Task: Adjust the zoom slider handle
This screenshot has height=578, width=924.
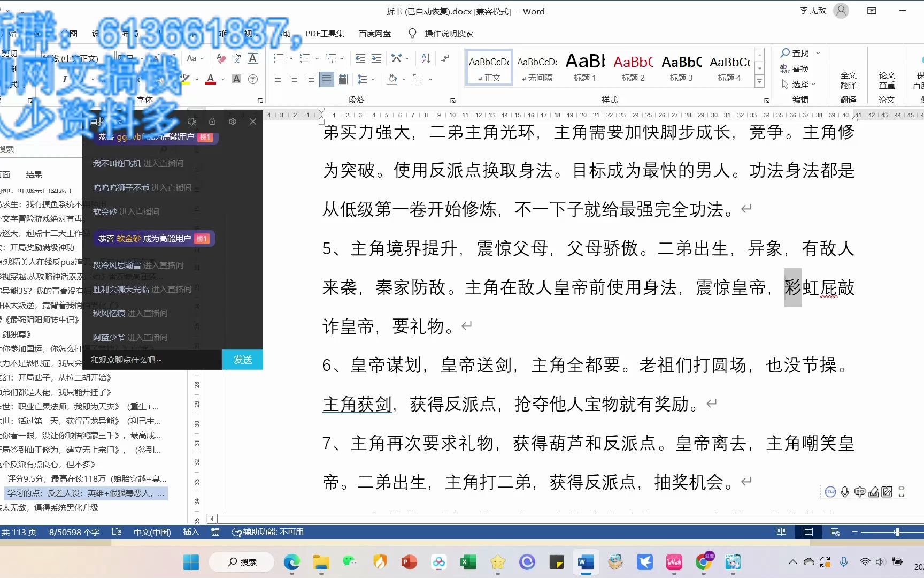Action: (897, 532)
